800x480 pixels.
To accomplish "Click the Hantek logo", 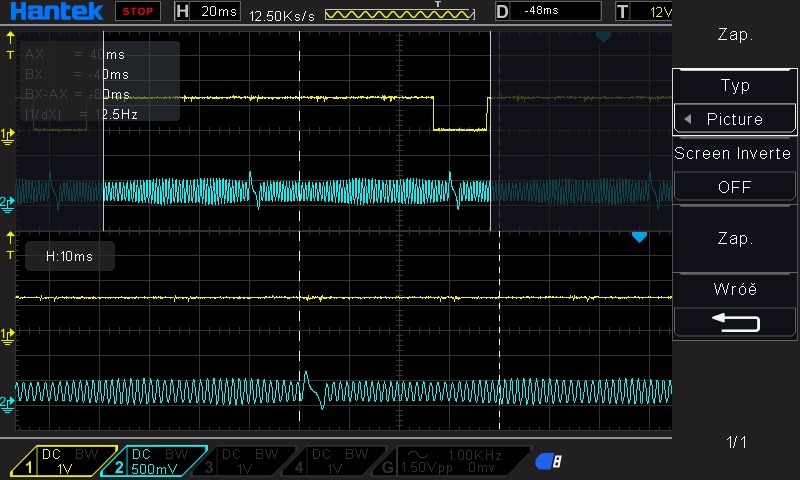I will [x=57, y=12].
